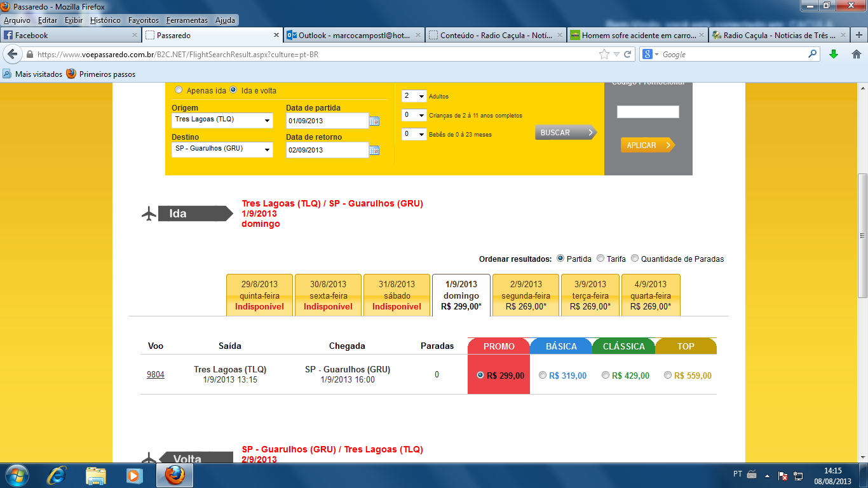Select the PROMO fare R$ 299,00
The width and height of the screenshot is (868, 488).
[x=480, y=375]
